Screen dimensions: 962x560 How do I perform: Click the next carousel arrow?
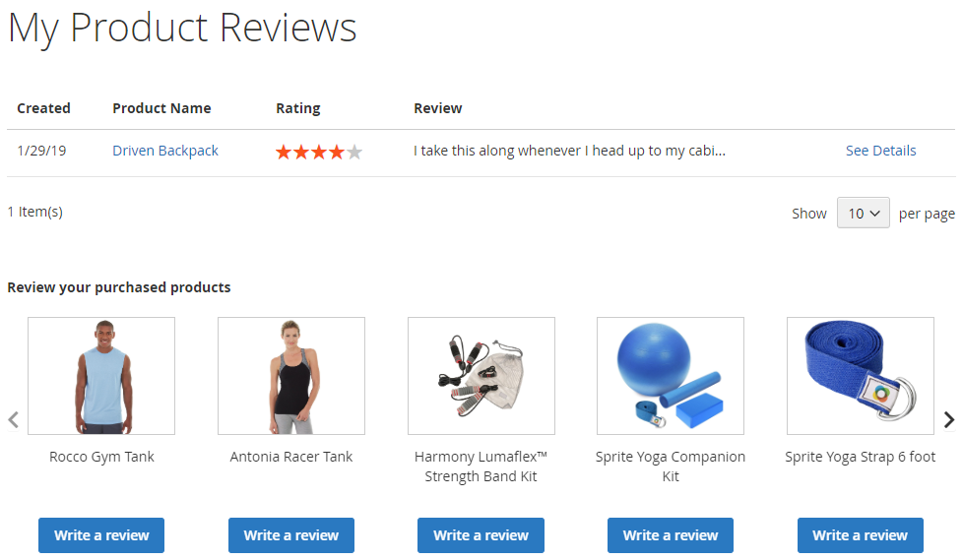(948, 420)
